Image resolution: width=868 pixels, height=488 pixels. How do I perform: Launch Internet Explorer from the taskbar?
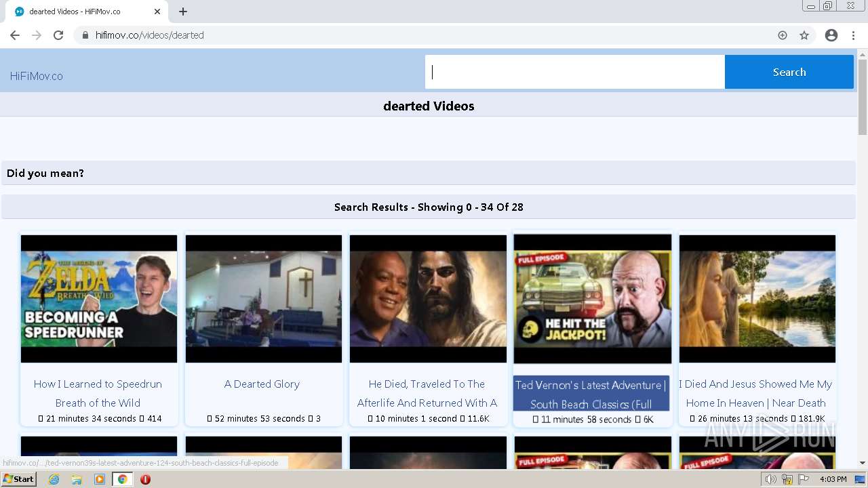tap(54, 479)
